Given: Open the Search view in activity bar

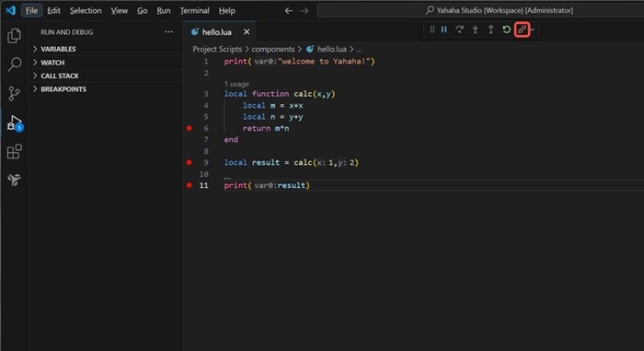Looking at the screenshot, I should pos(15,64).
